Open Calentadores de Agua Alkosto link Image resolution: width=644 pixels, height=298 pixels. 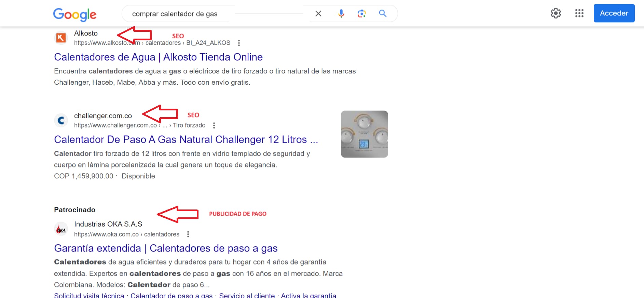(x=158, y=57)
